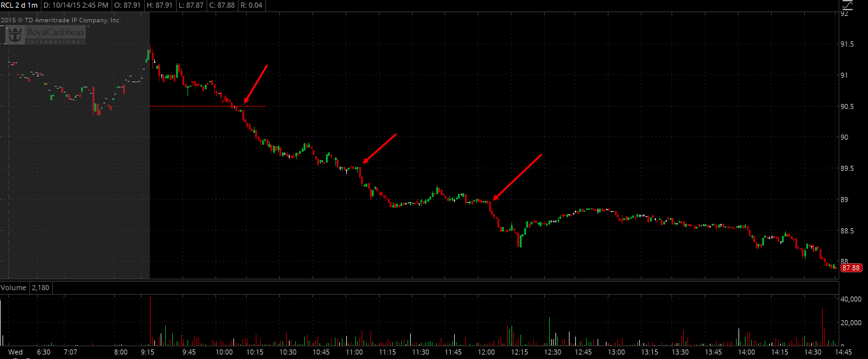Screen dimensions: 868x359
Task: Click the 12:00 time axis label
Action: click(x=486, y=352)
